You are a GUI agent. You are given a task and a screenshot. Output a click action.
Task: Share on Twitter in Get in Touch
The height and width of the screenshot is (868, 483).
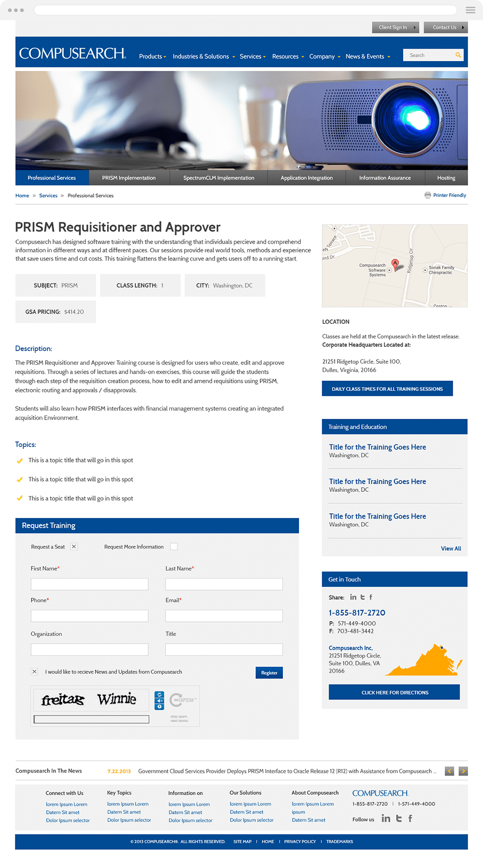coord(362,597)
